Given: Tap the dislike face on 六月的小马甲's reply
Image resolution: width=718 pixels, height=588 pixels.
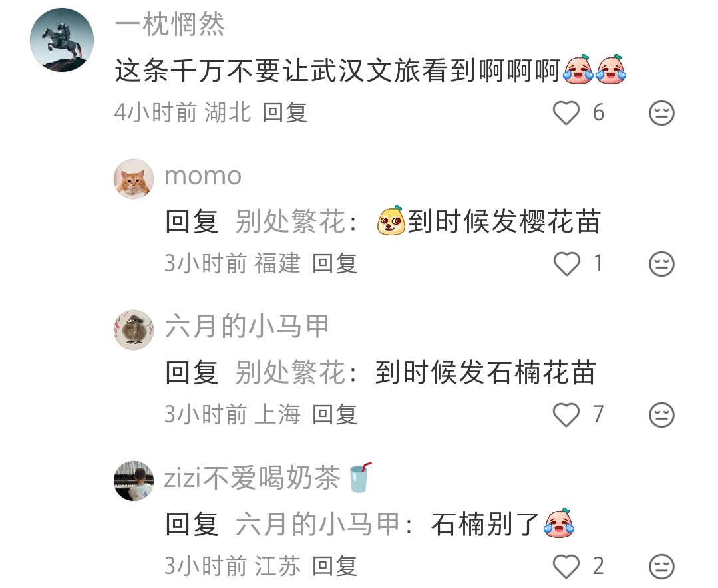Looking at the screenshot, I should coord(661,415).
